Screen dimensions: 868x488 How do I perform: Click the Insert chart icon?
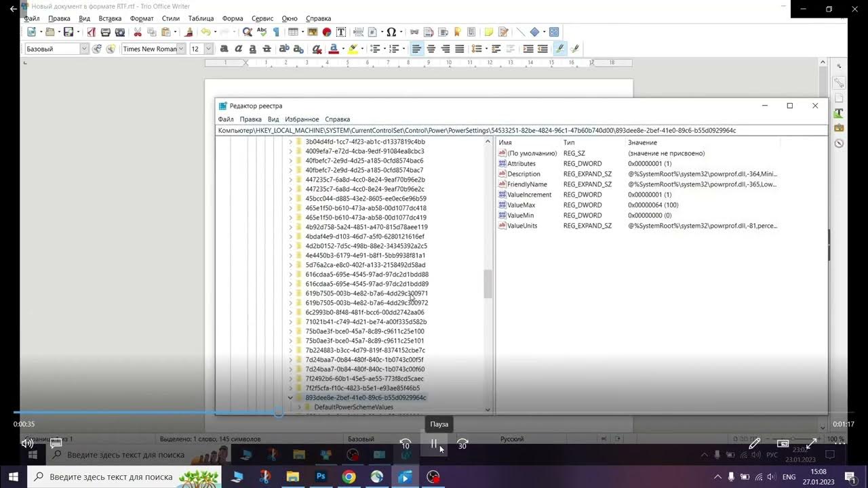(326, 32)
